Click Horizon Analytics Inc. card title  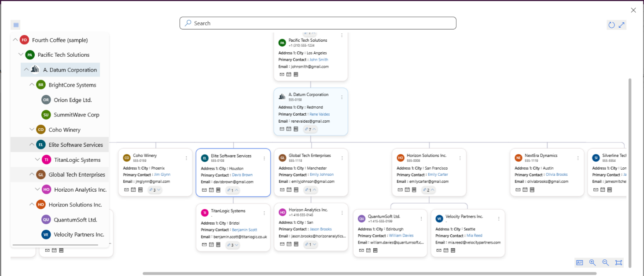[x=308, y=210]
